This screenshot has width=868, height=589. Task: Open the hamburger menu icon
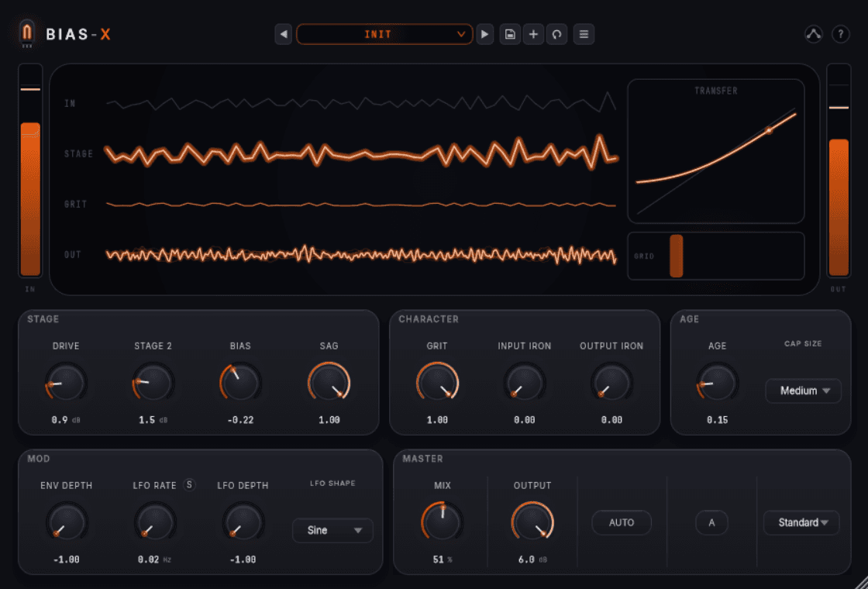click(x=584, y=34)
